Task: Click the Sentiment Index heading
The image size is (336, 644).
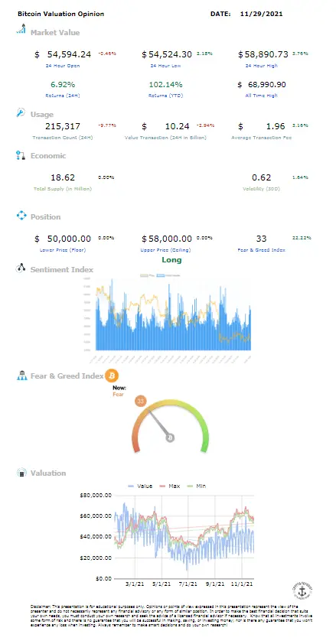Action: 62,270
